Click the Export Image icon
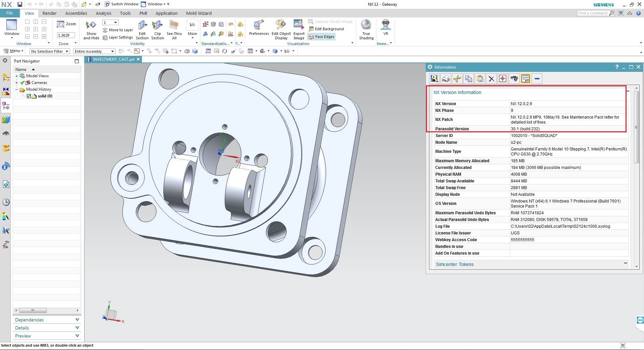Viewport: 644px width, 350px height. [x=299, y=31]
